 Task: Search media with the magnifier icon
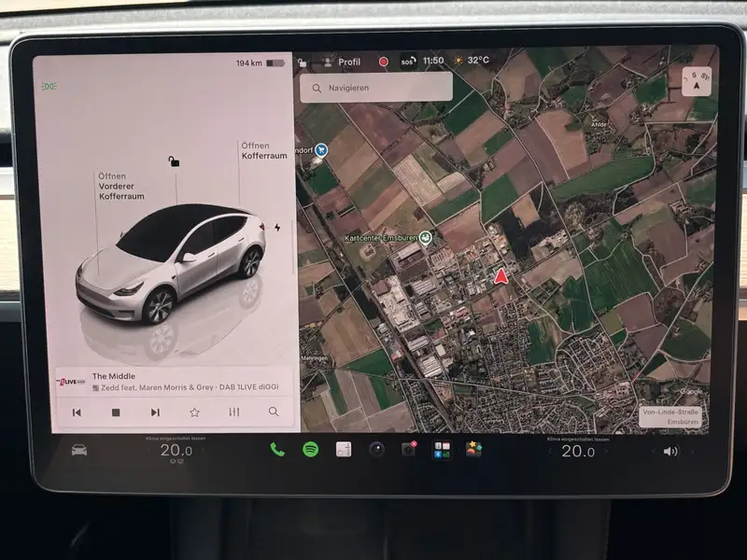[x=274, y=412]
